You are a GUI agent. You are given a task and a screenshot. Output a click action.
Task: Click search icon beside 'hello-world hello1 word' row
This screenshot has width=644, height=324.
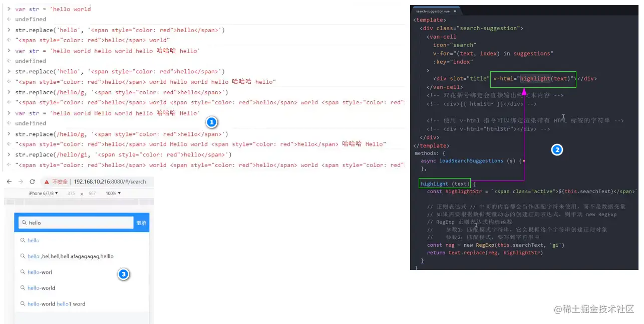[x=23, y=304]
